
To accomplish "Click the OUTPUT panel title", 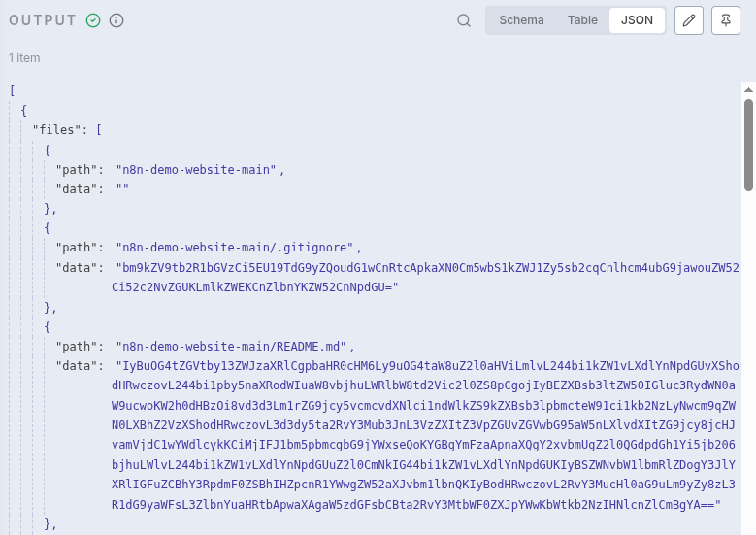I will point(43,20).
